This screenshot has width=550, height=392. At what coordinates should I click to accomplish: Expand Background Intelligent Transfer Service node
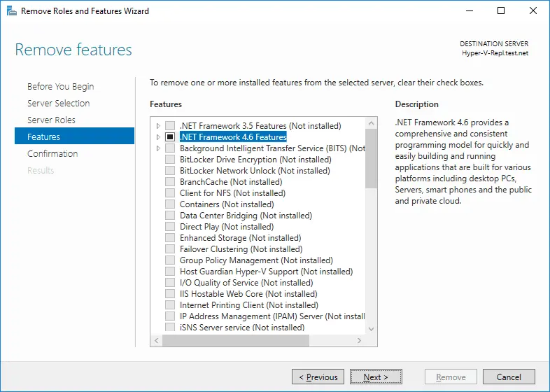[x=158, y=148]
